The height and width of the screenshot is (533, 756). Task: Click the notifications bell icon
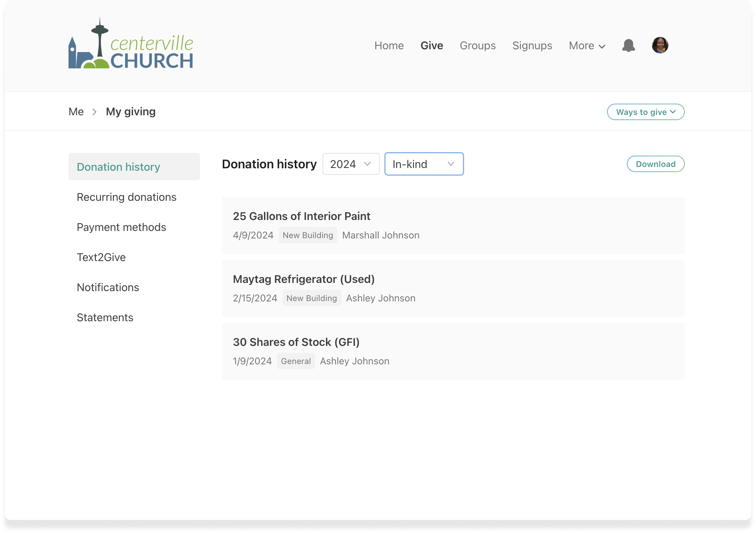tap(628, 45)
